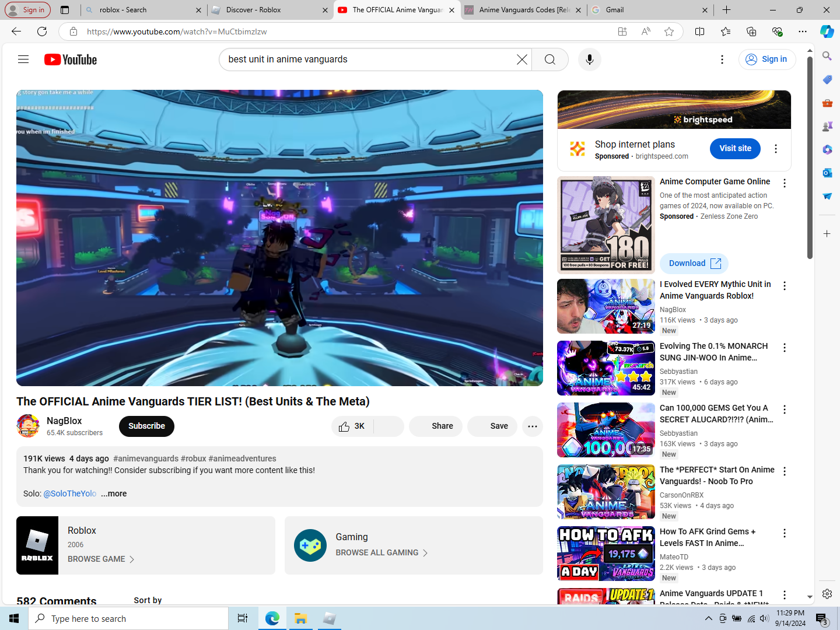
Task: Click BROWSE ALL GAMING link
Action: [381, 552]
